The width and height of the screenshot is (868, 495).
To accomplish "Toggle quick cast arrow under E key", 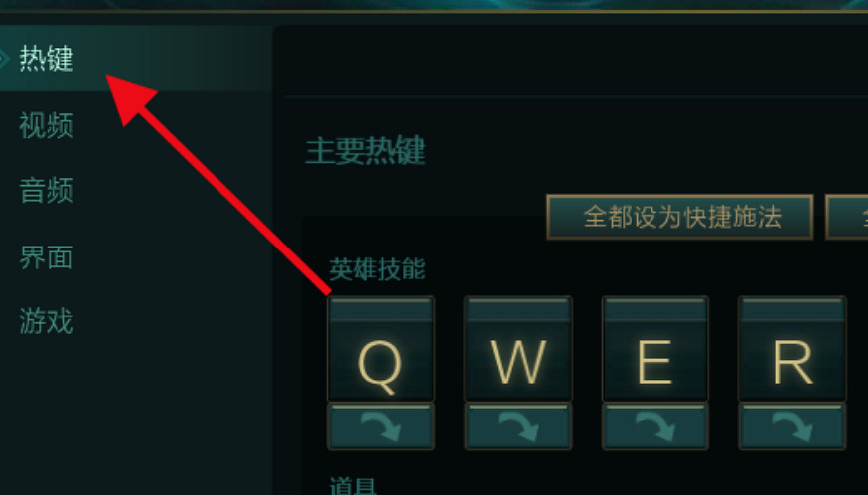I will (654, 426).
